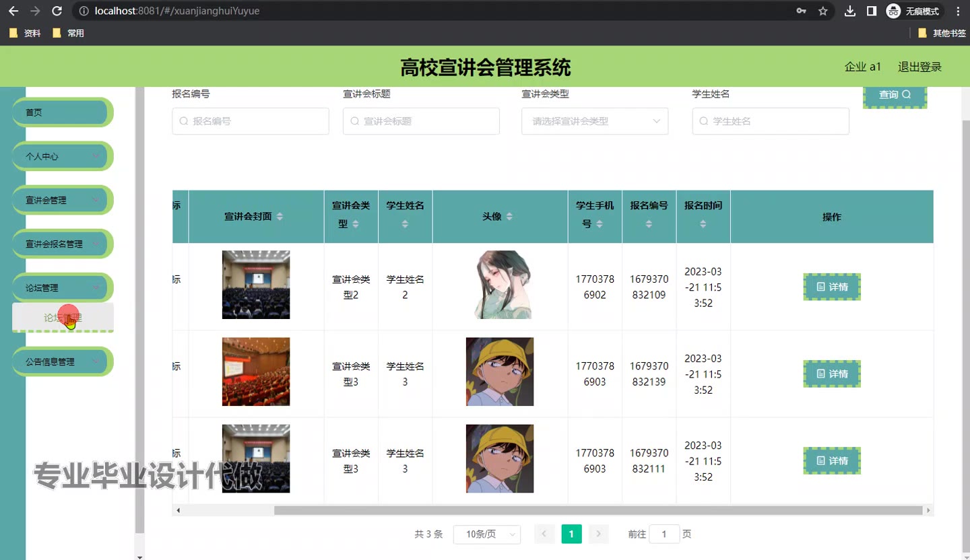This screenshot has height=560, width=970.
Task: Click the 查询 search button
Action: click(895, 95)
